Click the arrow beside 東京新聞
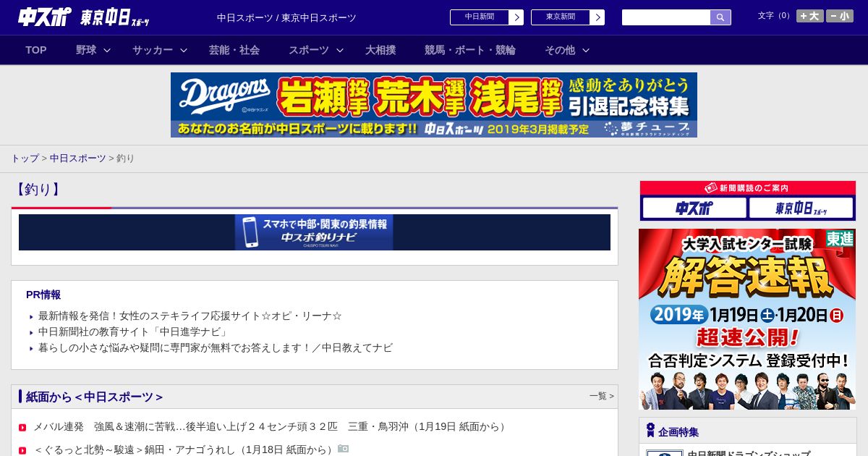The image size is (868, 456). (x=597, y=17)
